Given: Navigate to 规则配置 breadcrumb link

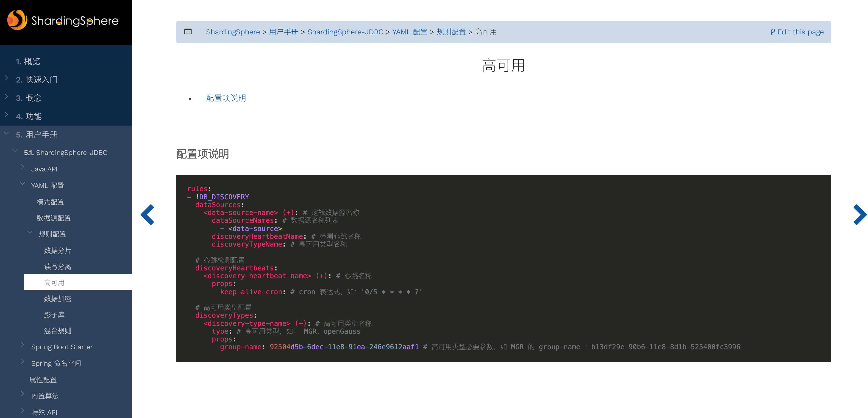Looking at the screenshot, I should [x=451, y=32].
